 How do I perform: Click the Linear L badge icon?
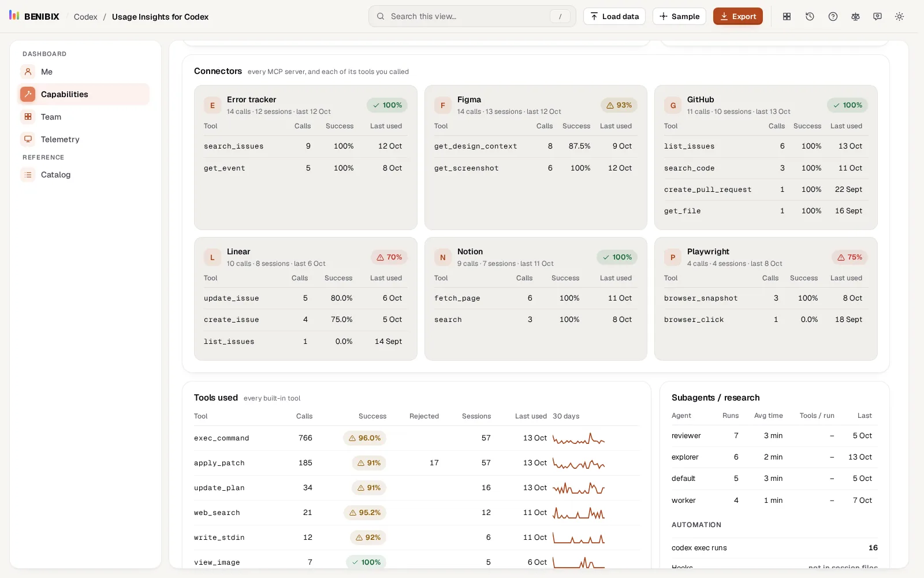[x=213, y=257]
